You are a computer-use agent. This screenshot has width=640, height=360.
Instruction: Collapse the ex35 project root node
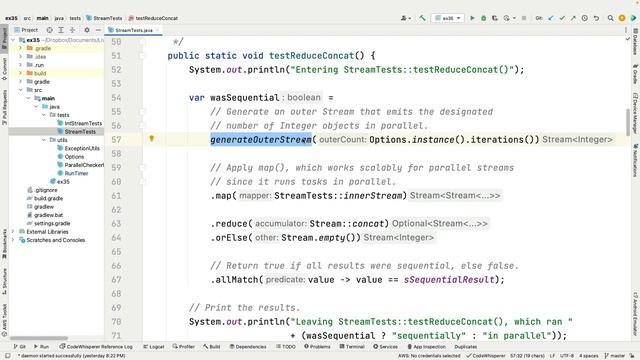[x=13, y=40]
